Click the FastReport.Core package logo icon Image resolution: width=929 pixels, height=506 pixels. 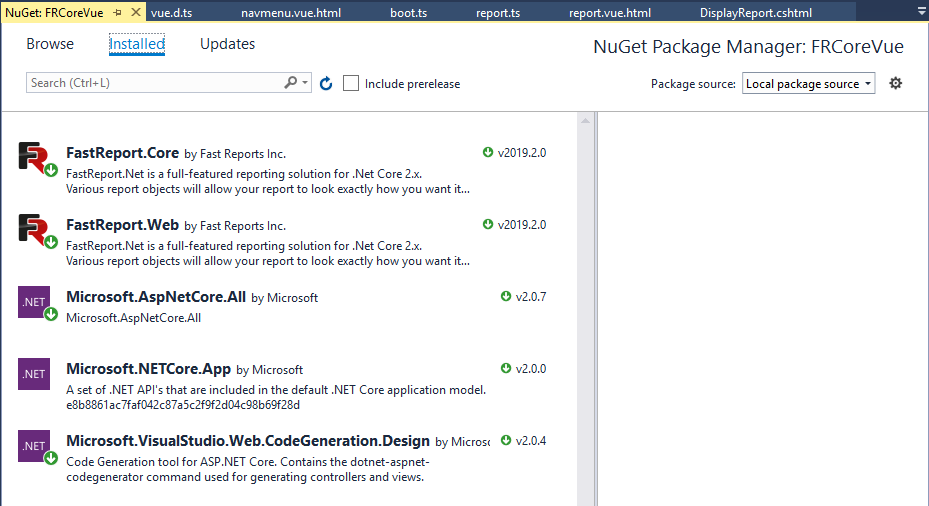click(x=34, y=158)
